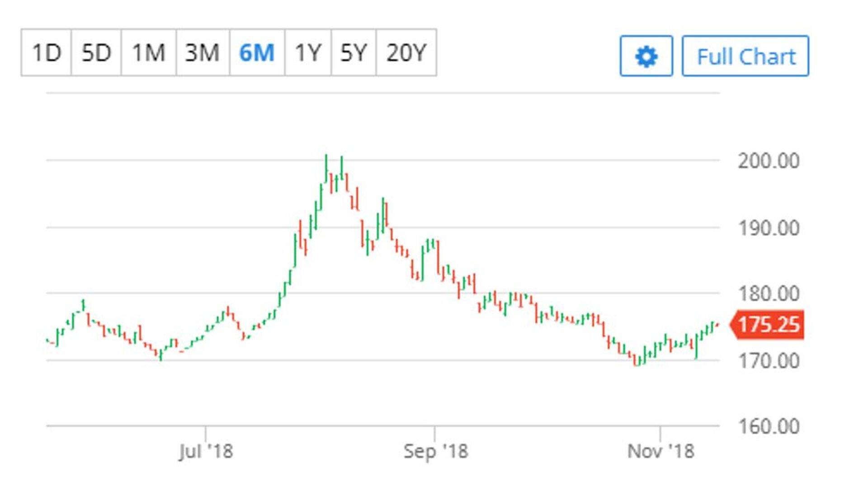Screen dimensions: 868x497
Task: Show the 20Y price history
Action: coord(406,52)
